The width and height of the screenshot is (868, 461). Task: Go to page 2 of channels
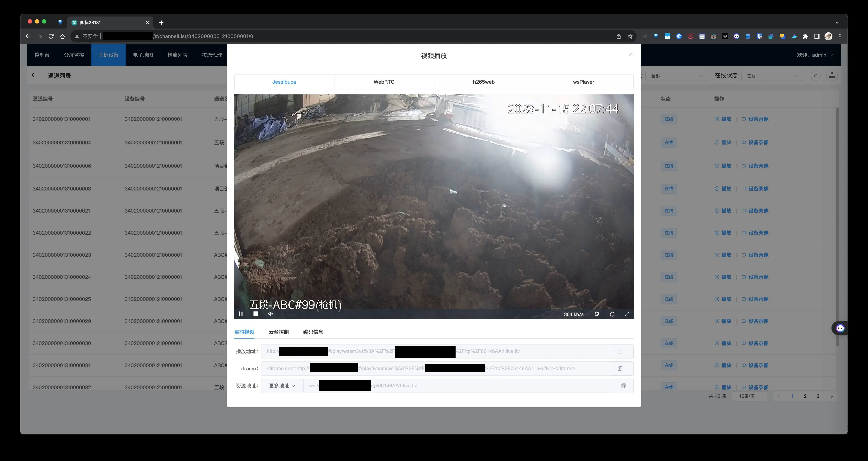805,396
